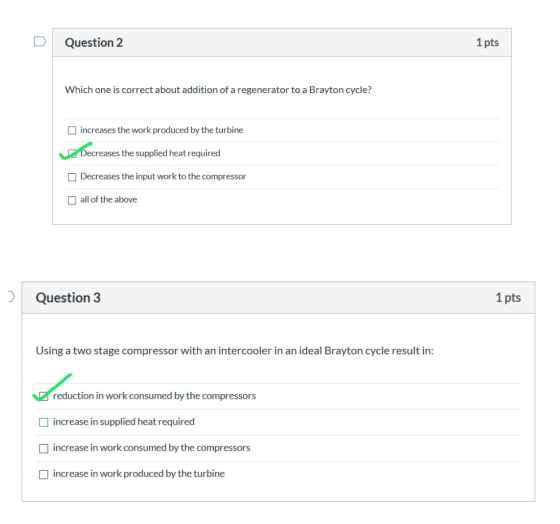The width and height of the screenshot is (560, 524).
Task: Tick the 'all of the above' checkbox
Action: tap(72, 200)
